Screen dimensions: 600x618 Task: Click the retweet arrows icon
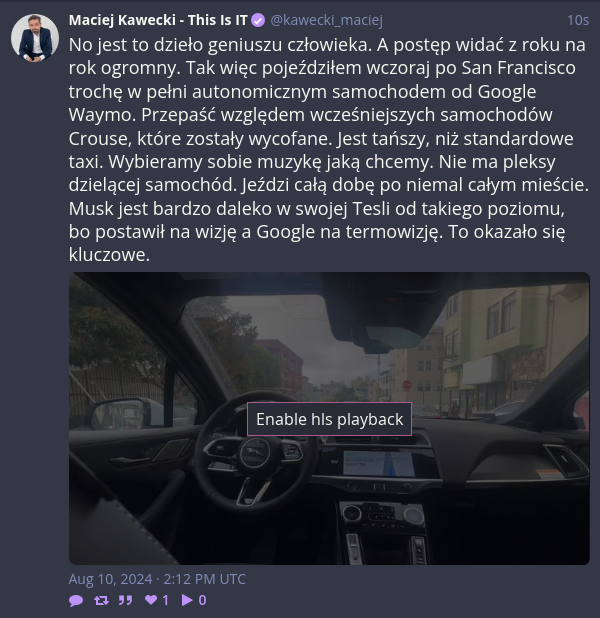[101, 600]
